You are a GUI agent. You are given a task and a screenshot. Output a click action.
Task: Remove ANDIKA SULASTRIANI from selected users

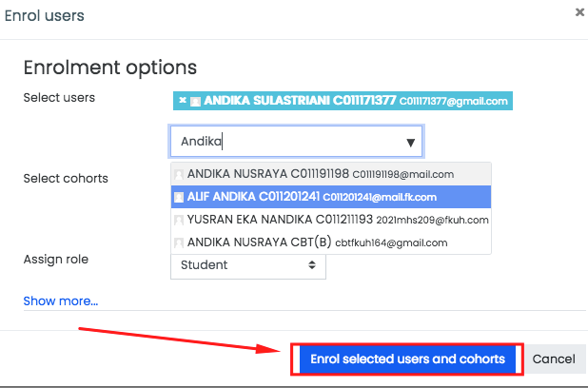click(182, 101)
